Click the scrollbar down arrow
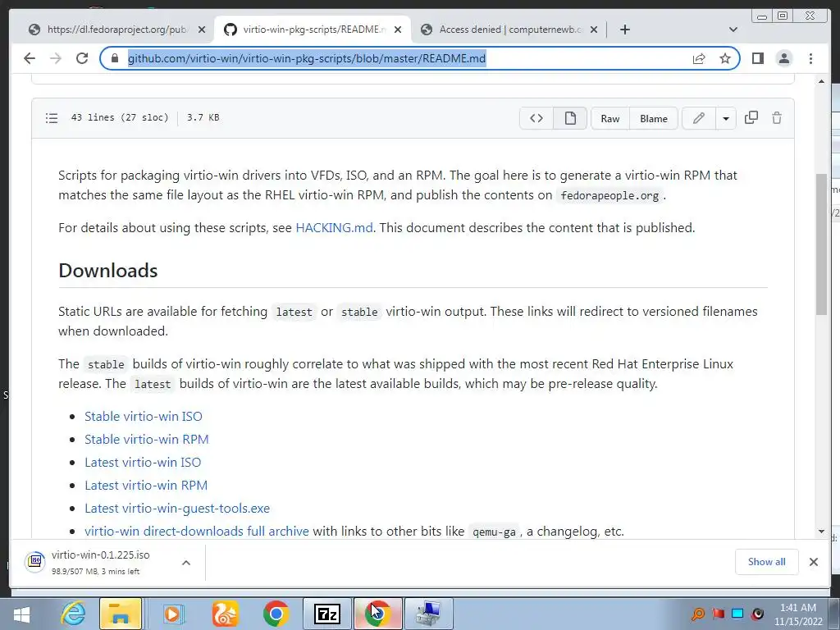The width and height of the screenshot is (840, 630). [x=821, y=532]
